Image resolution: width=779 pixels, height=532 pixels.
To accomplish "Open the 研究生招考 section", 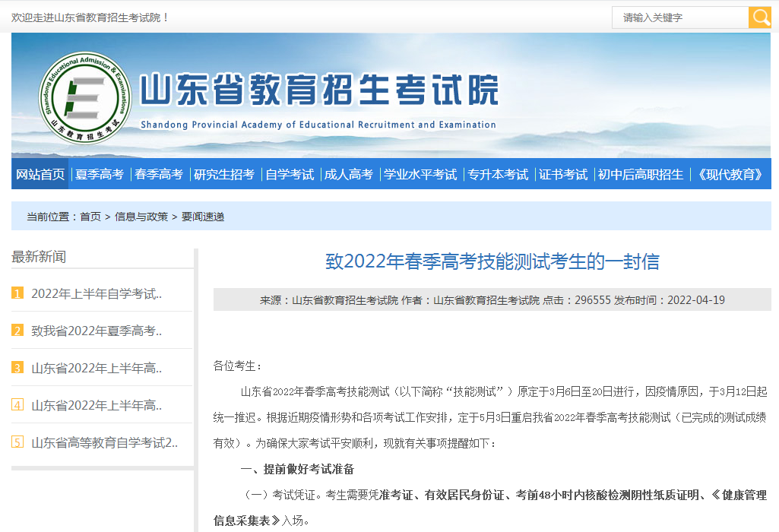I will [224, 174].
